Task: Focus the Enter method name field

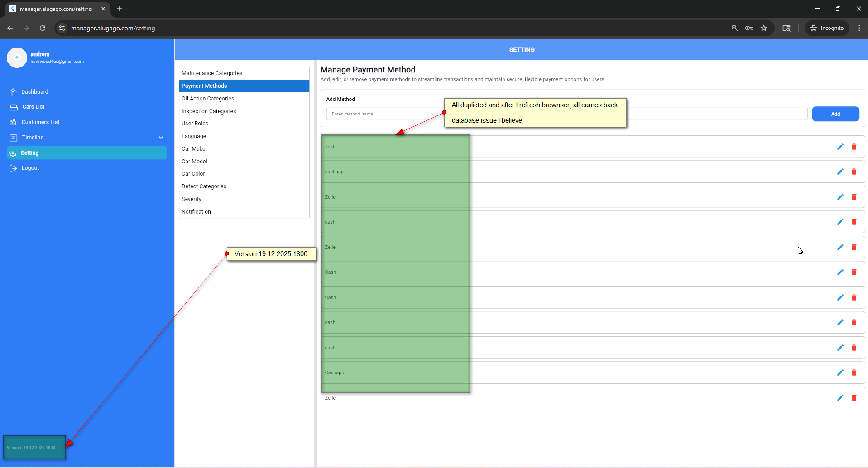Action: tap(385, 114)
